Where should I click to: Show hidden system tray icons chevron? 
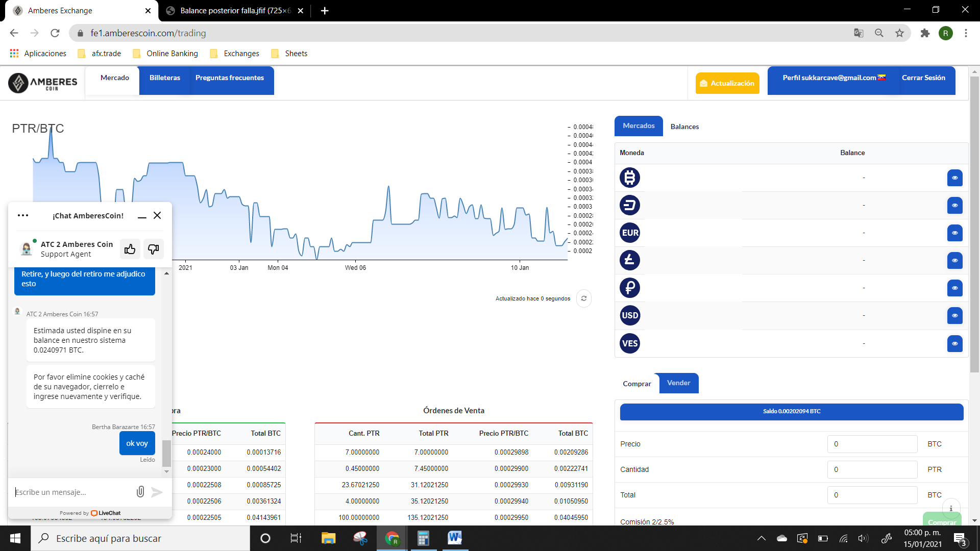point(761,538)
